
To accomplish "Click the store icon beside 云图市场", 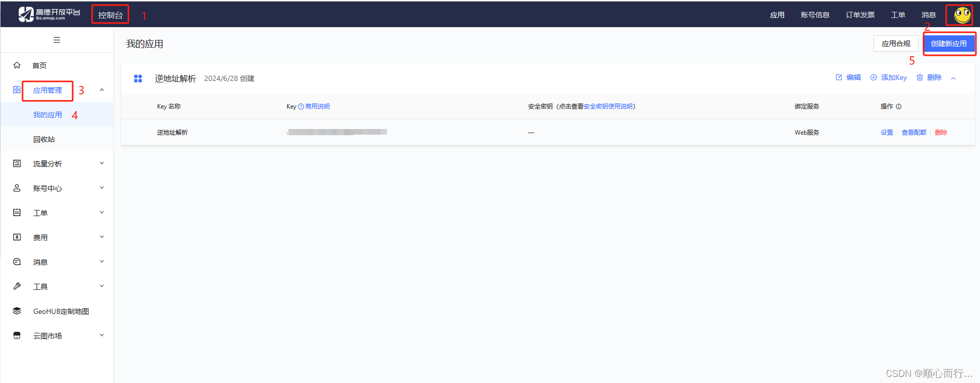I will tap(17, 335).
